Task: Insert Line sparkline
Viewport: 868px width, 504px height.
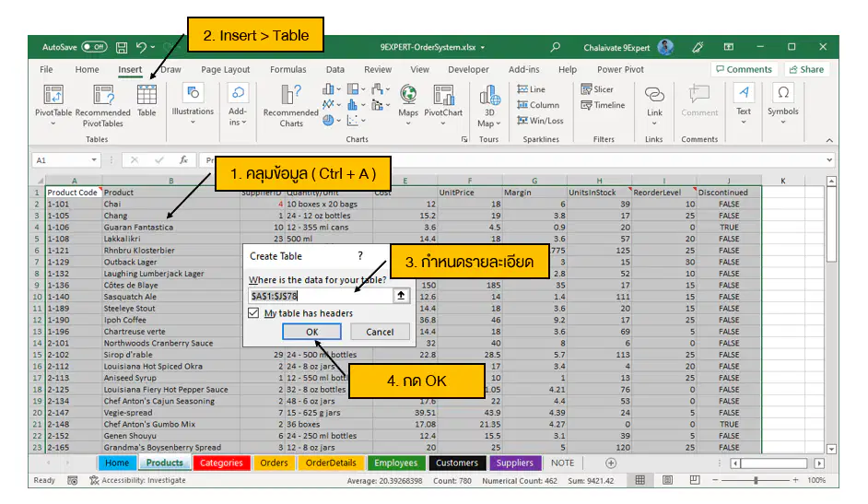Action: pos(532,89)
